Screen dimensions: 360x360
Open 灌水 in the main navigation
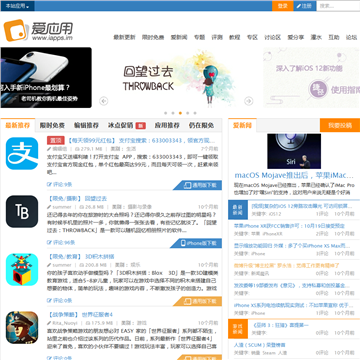coord(316,37)
